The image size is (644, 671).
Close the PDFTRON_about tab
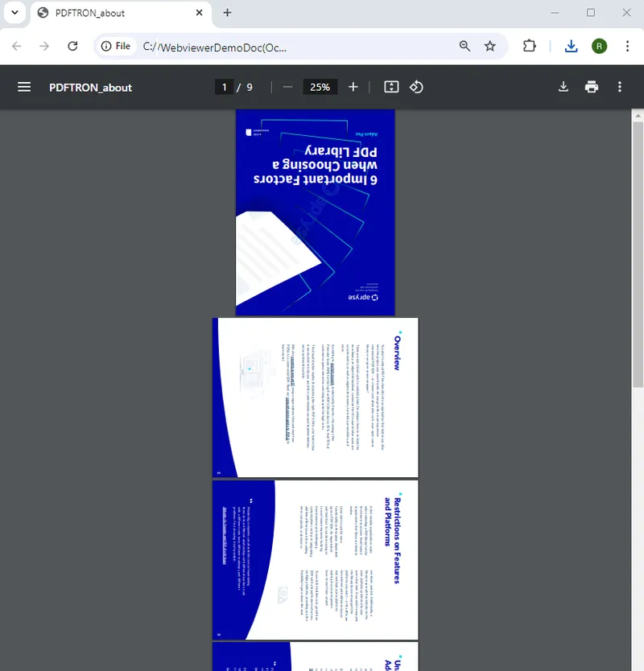coord(199,13)
